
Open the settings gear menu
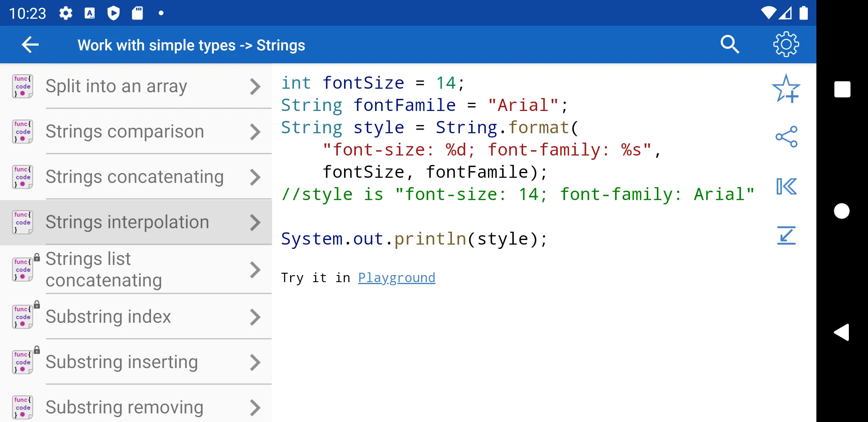pyautogui.click(x=787, y=45)
